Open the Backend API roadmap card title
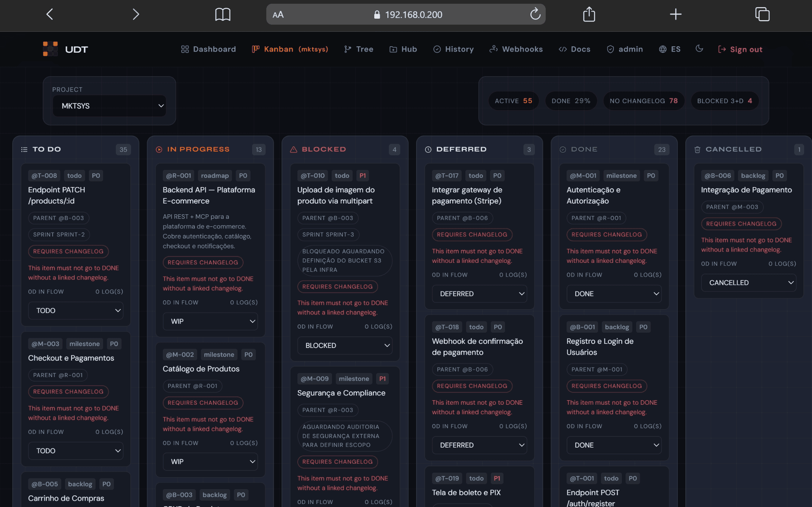Image resolution: width=812 pixels, height=507 pixels. pos(209,195)
